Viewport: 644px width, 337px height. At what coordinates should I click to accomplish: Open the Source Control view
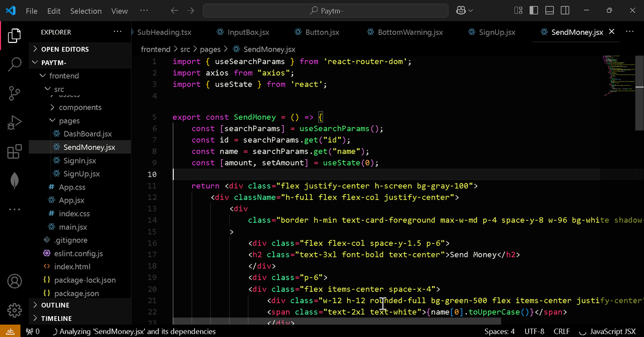pos(14,93)
